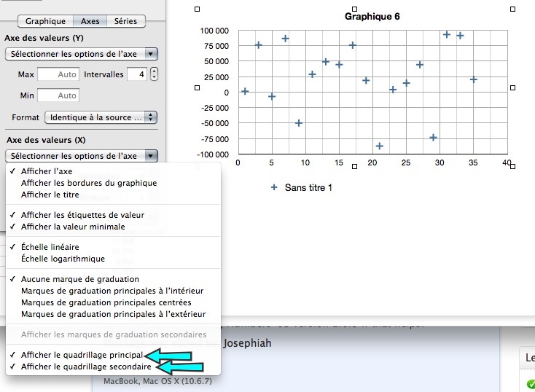Click the green checkmark icon at bottom right
The width and height of the screenshot is (535, 392).
pyautogui.click(x=531, y=384)
